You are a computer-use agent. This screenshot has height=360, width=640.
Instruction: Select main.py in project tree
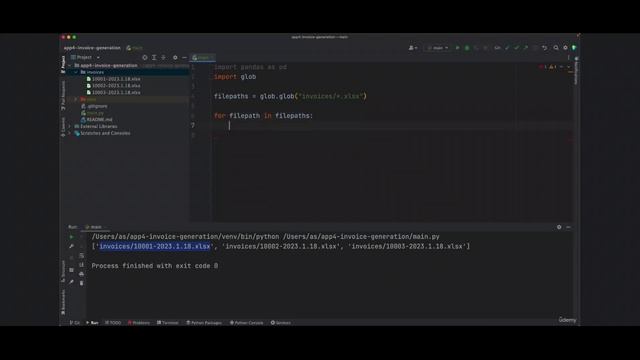click(x=92, y=113)
